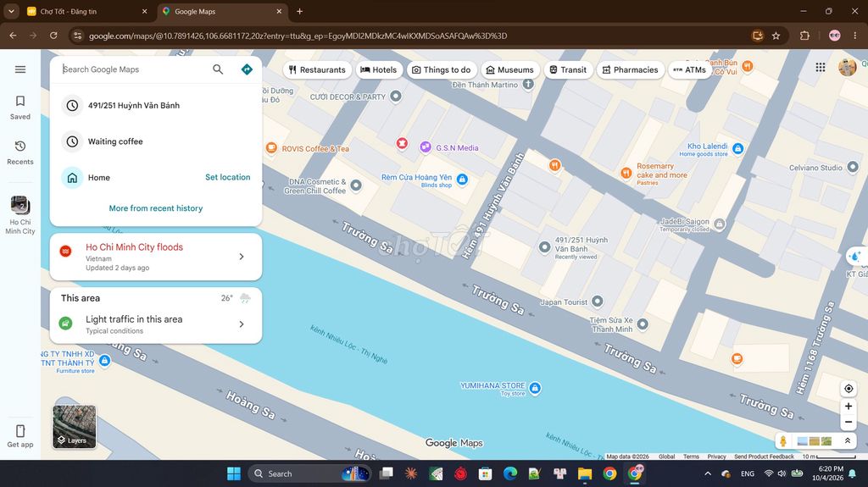
Task: Click the Japan Tourist pin
Action: tap(597, 301)
